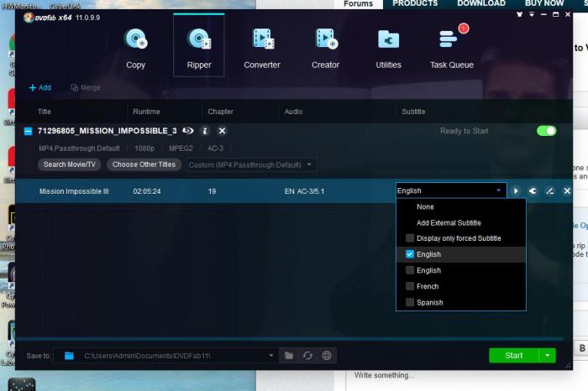Open the Custom (MP4.Passthrough.Default) profile dropdown

pos(252,164)
